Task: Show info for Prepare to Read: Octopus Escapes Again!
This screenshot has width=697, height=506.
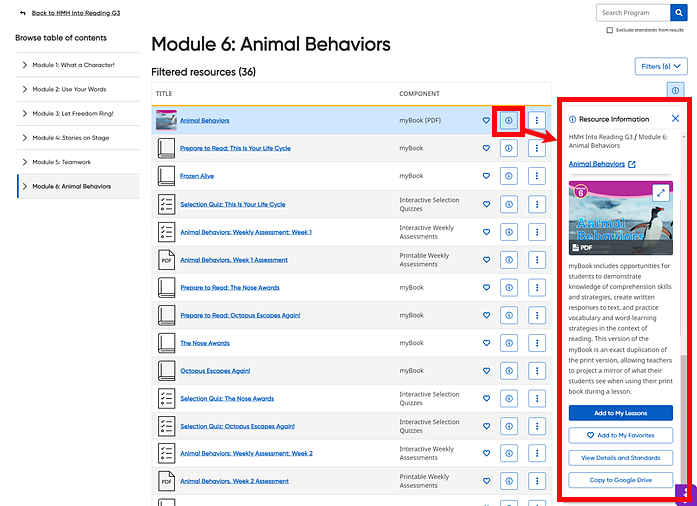Action: tap(509, 315)
